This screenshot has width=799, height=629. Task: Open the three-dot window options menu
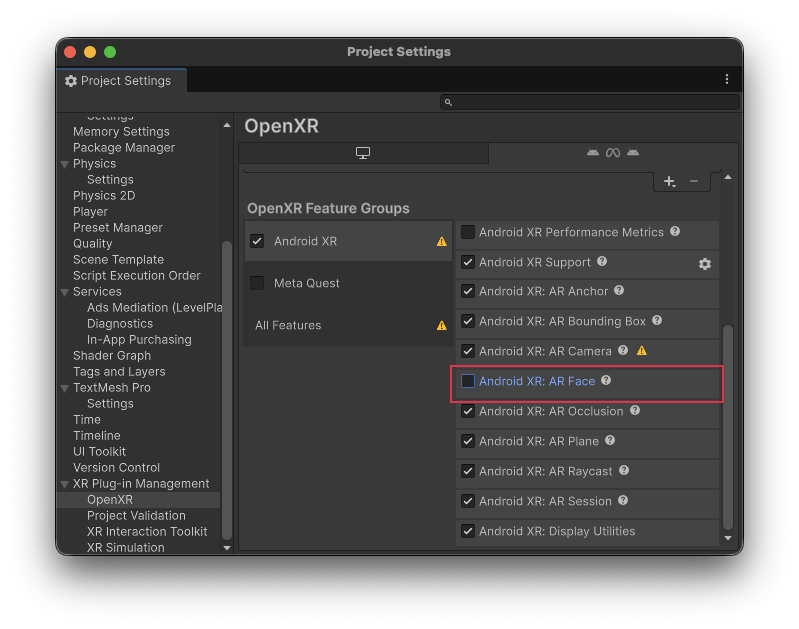(727, 80)
